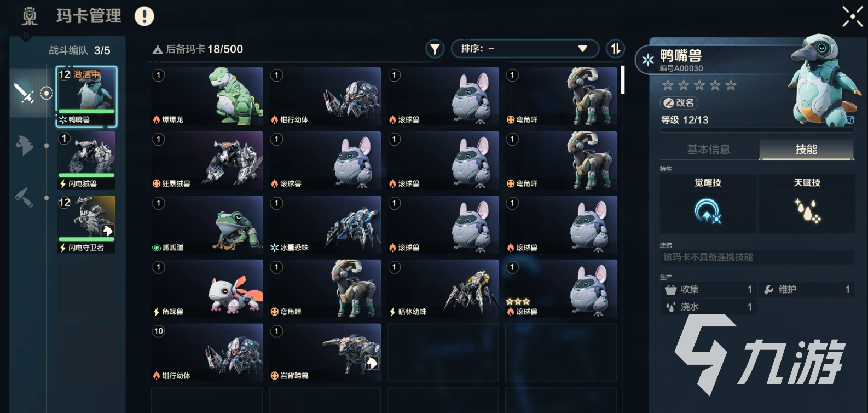Select the production team sidebar icon
Screen dimensions: 868x413
24,145
